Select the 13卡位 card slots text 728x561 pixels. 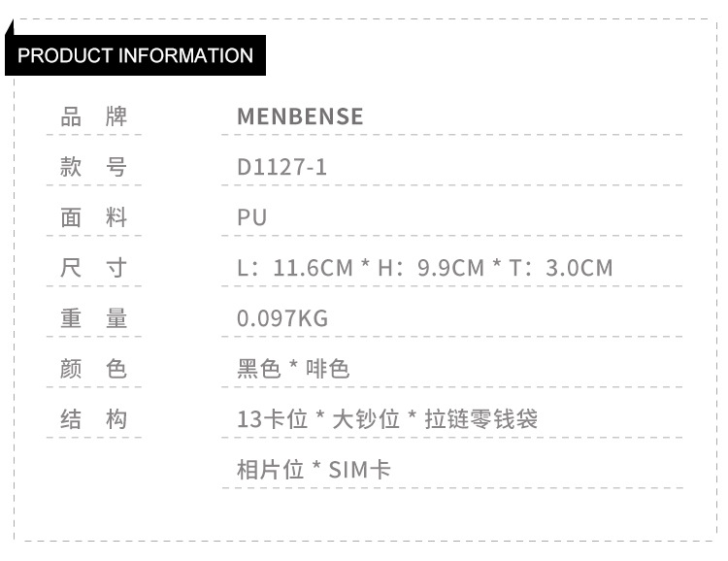pyautogui.click(x=273, y=419)
